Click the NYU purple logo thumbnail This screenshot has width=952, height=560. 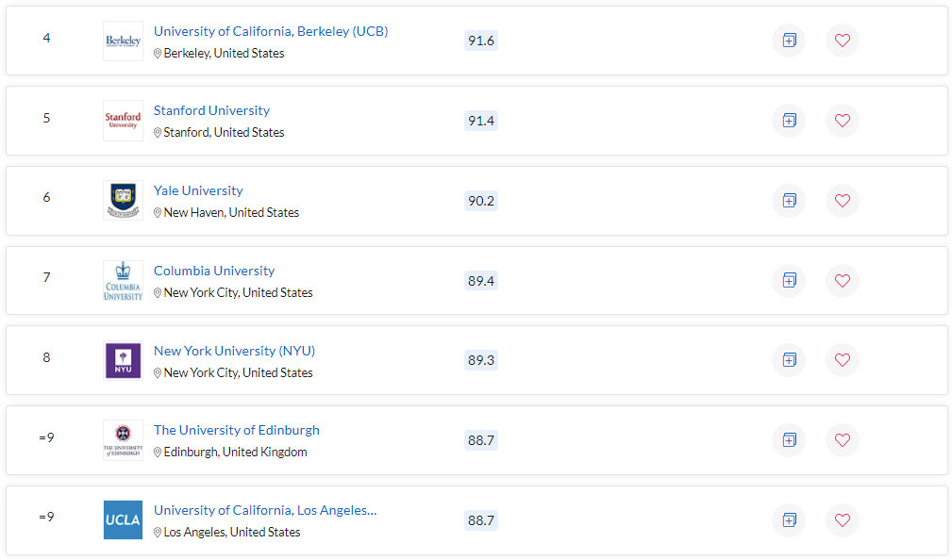(x=124, y=360)
